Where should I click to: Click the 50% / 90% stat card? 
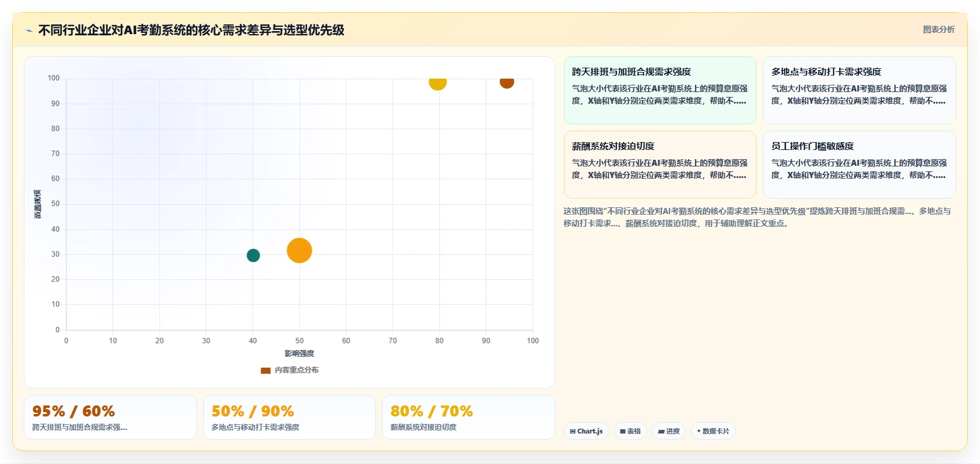(x=289, y=417)
